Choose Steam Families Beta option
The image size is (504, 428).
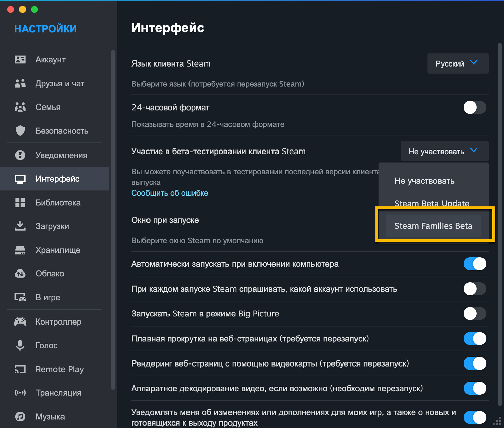click(433, 226)
